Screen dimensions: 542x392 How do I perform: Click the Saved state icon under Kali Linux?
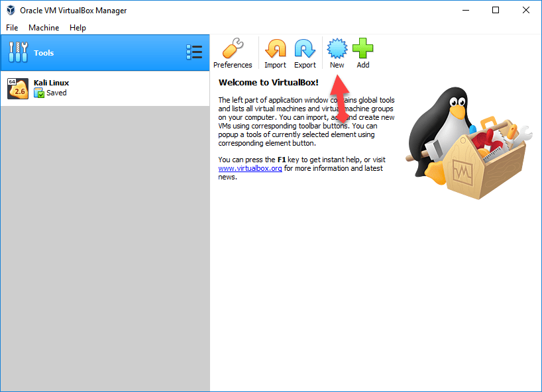[x=39, y=93]
